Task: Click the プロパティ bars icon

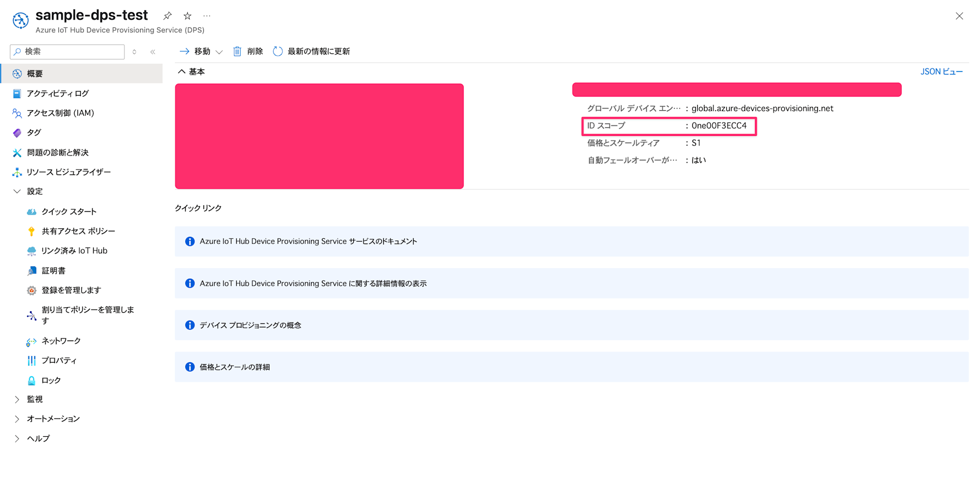Action: (x=31, y=361)
